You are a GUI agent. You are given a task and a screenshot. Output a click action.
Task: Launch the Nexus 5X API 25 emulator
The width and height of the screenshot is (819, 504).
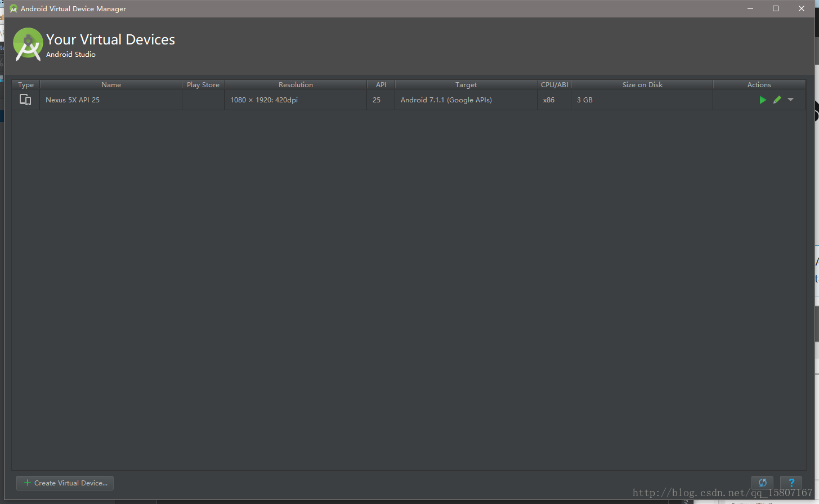(763, 100)
